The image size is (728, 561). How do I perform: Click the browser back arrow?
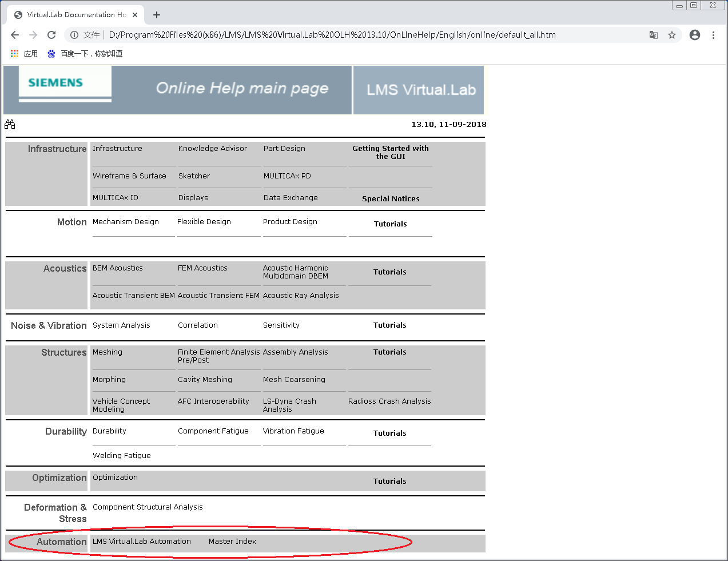tap(15, 35)
